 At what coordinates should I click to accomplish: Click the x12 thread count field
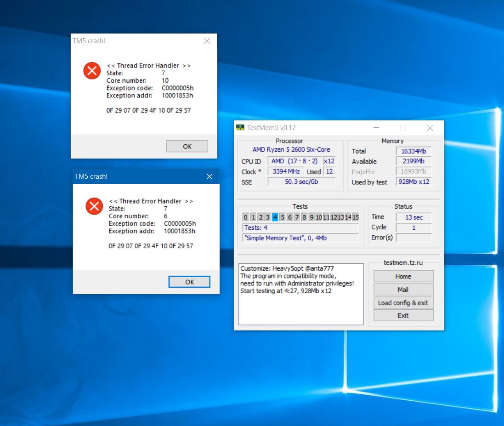click(x=329, y=161)
